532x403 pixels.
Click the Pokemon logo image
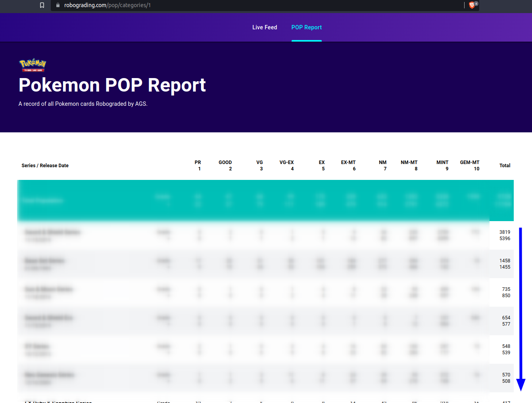coord(33,65)
